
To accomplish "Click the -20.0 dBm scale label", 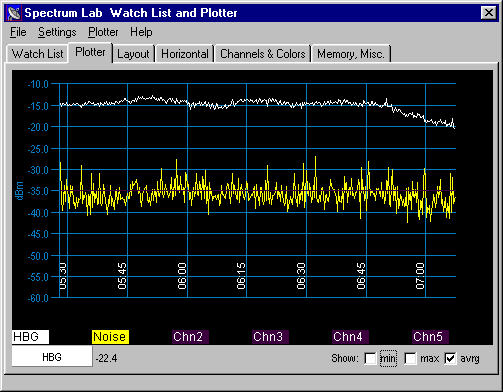I will [x=38, y=127].
